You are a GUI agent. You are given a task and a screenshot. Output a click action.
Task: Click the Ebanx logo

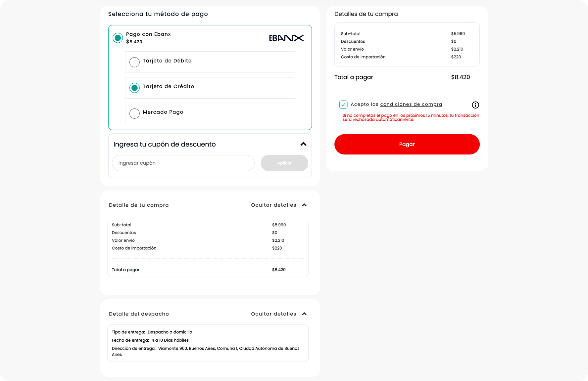click(x=286, y=38)
